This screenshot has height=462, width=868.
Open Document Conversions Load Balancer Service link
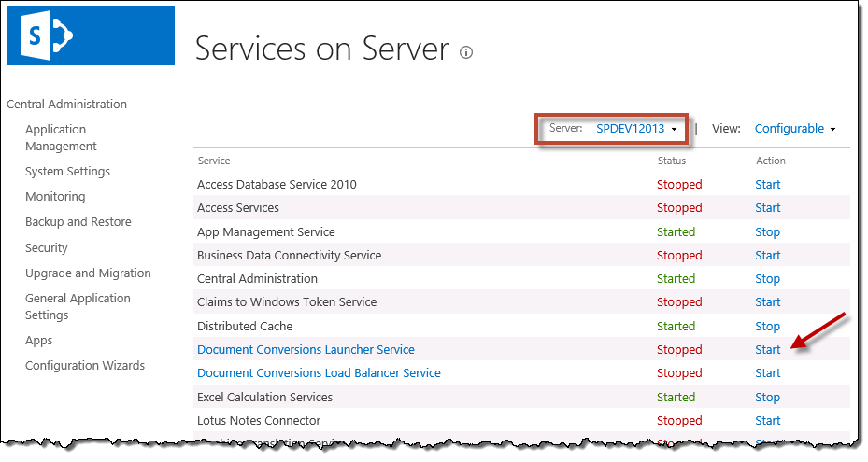point(319,373)
